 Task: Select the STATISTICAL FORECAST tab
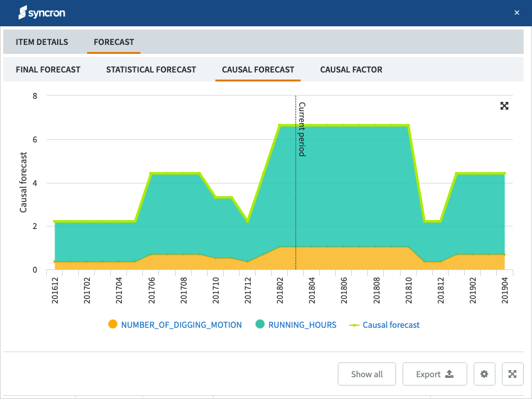coord(151,69)
